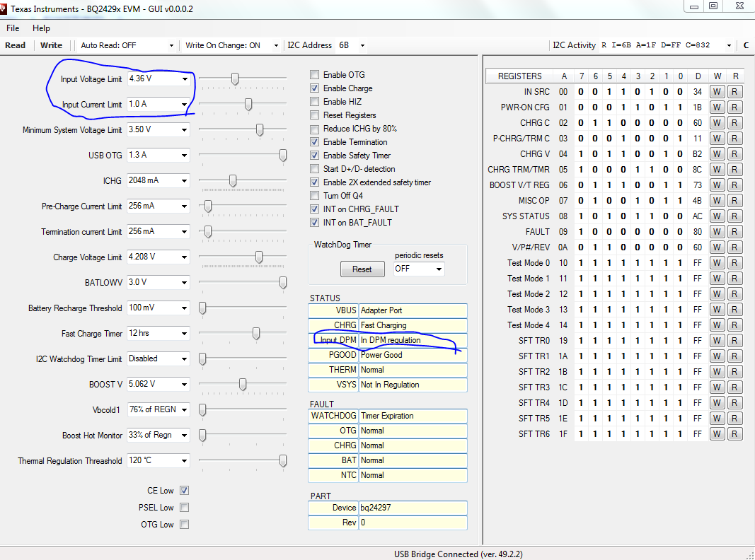Check the Enable HIZ checkbox
This screenshot has width=755, height=560.
[314, 102]
